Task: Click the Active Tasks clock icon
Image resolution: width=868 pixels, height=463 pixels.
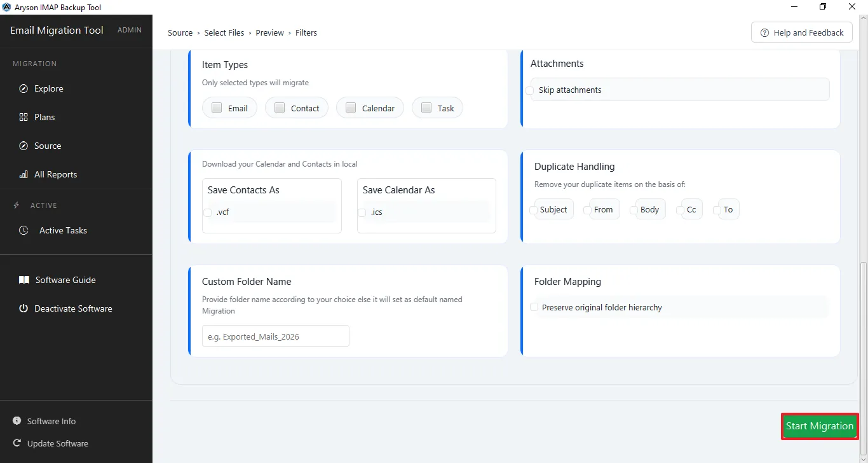Action: pyautogui.click(x=24, y=230)
